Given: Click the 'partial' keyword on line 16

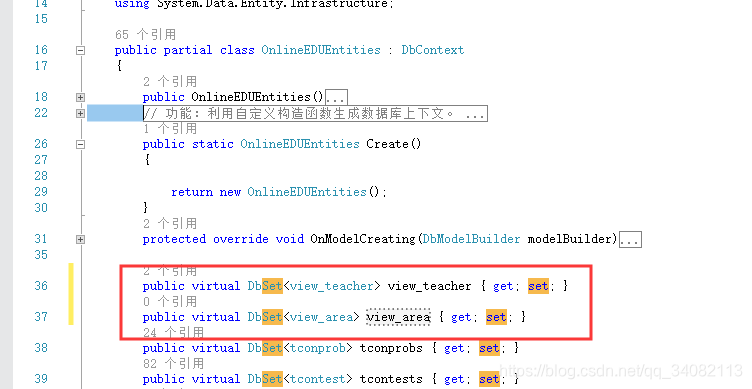Looking at the screenshot, I should click(188, 50).
